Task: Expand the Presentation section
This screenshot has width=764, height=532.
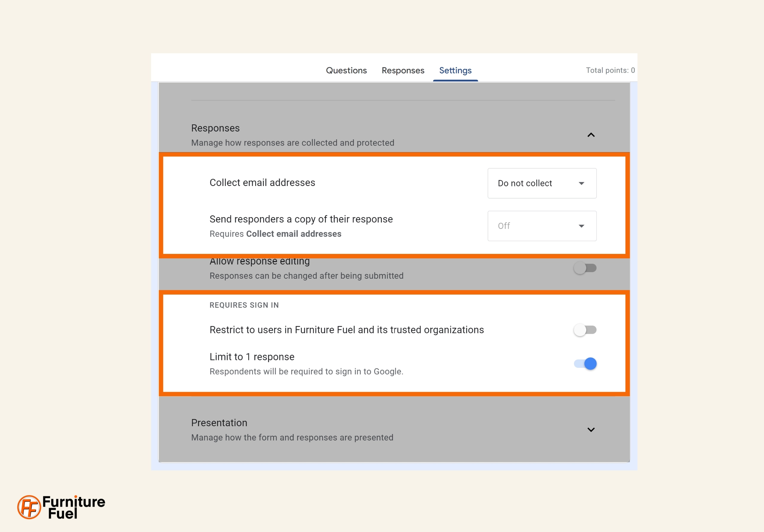Action: coord(592,429)
